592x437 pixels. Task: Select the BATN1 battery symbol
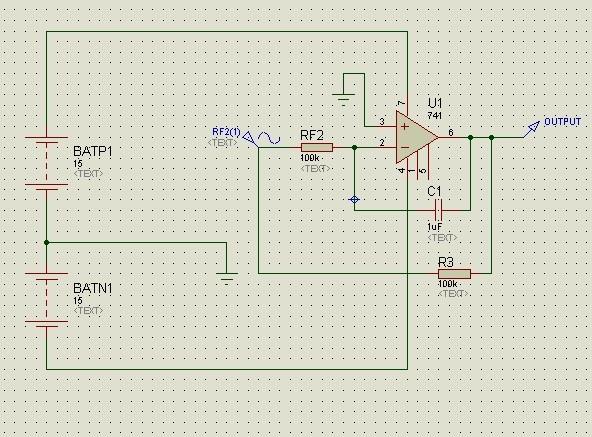(46, 299)
